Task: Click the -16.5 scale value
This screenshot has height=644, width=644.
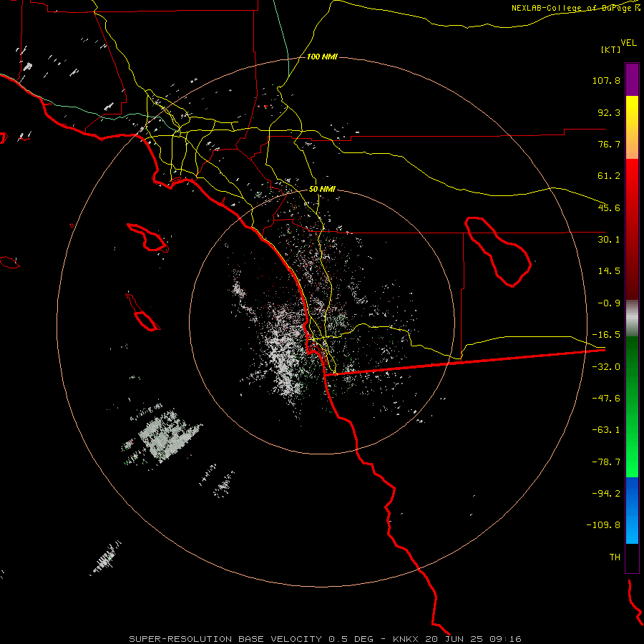Action: coord(606,335)
